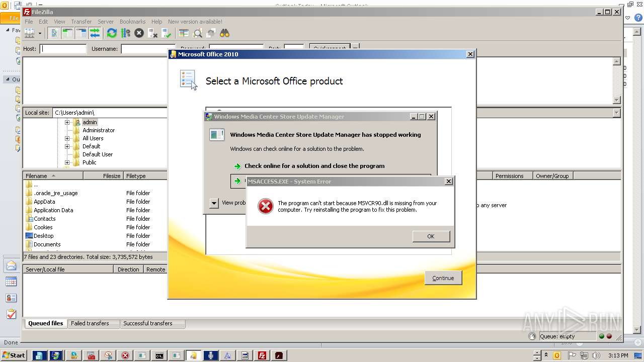Screen dimensions: 644x362
Task: Toggle local directory tree display
Action: [x=67, y=33]
